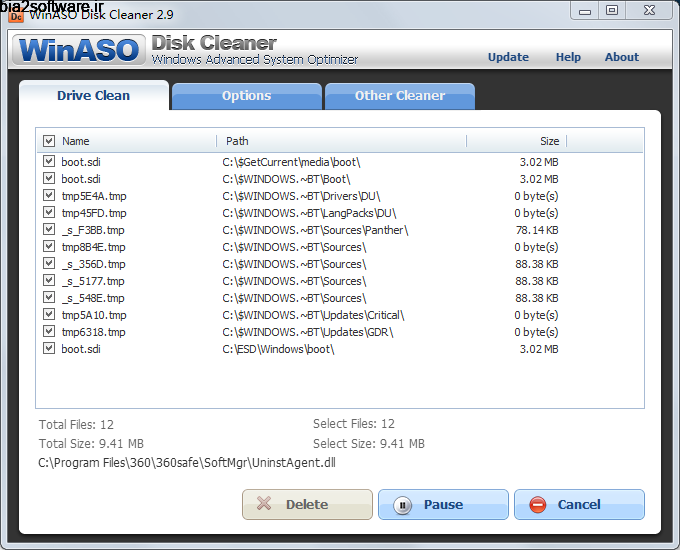Click the Dc app icon in title bar
Viewport: 680px width, 550px height.
[16, 16]
